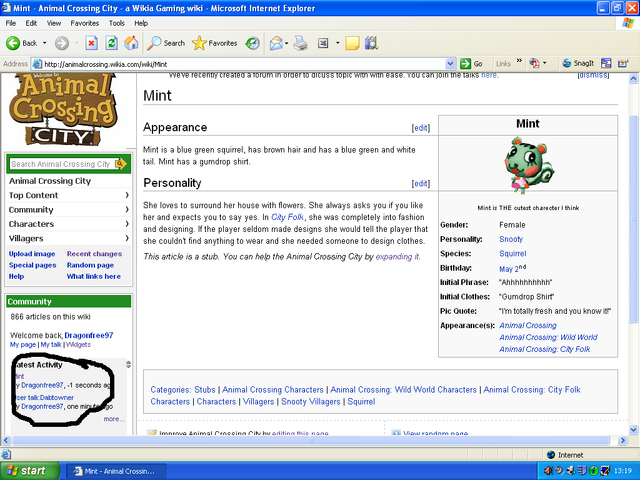
Task: Click the last SnagIt toolbar icon
Action: [x=622, y=63]
